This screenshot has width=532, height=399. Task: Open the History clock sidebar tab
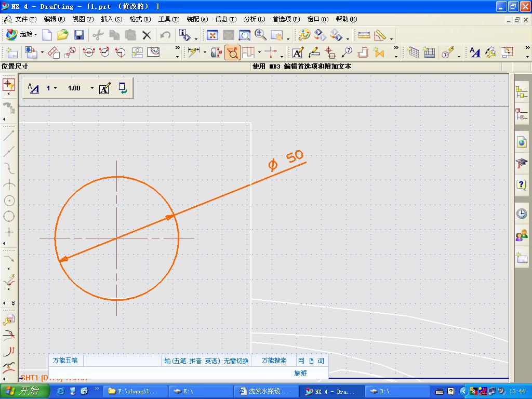click(522, 214)
